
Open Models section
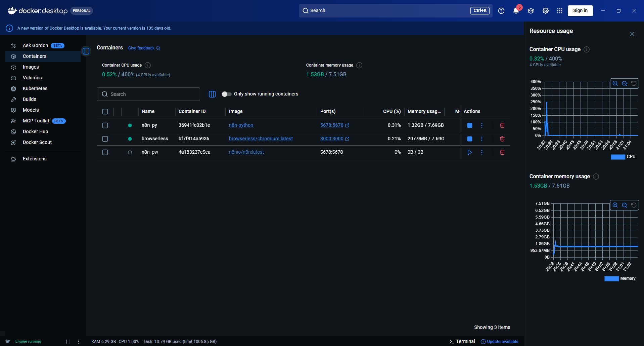43,110
